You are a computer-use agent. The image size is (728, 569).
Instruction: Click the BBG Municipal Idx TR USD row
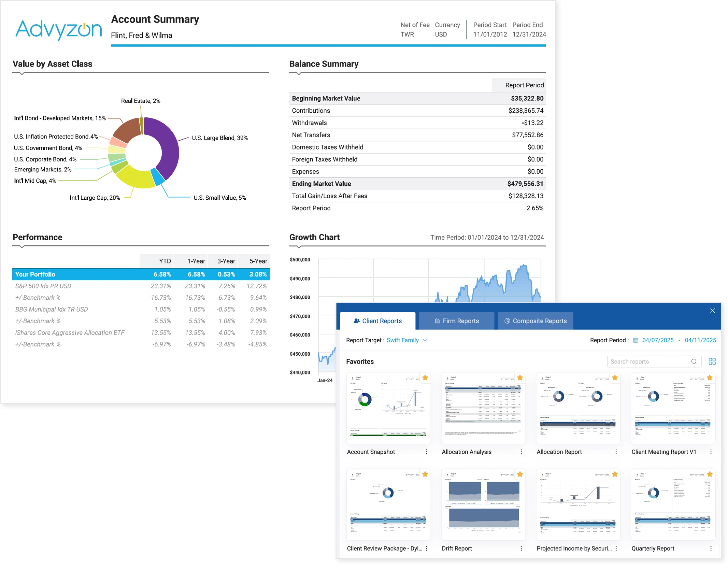[141, 309]
